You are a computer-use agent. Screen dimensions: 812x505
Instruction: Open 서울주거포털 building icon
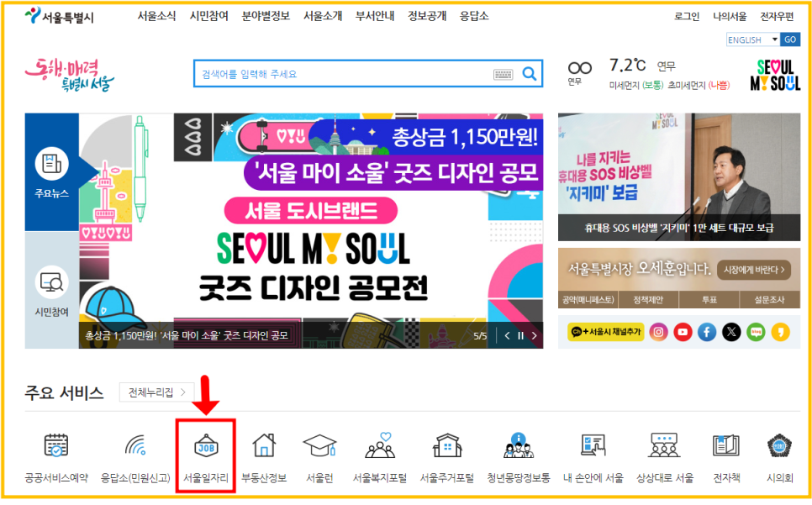click(x=447, y=445)
